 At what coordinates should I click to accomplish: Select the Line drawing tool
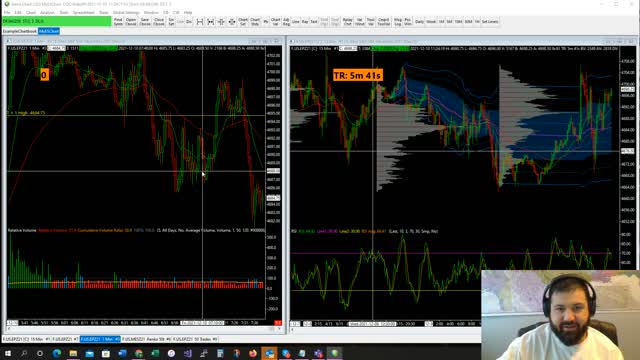[296, 22]
